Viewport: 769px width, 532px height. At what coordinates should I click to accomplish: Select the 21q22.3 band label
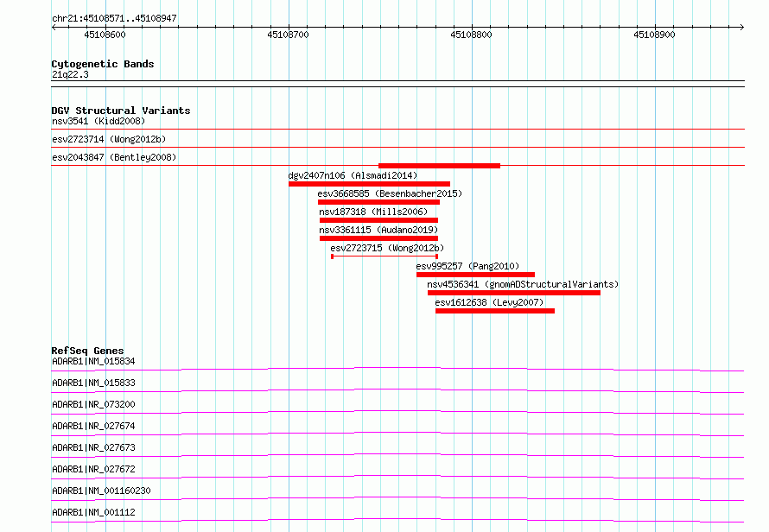[x=70, y=74]
